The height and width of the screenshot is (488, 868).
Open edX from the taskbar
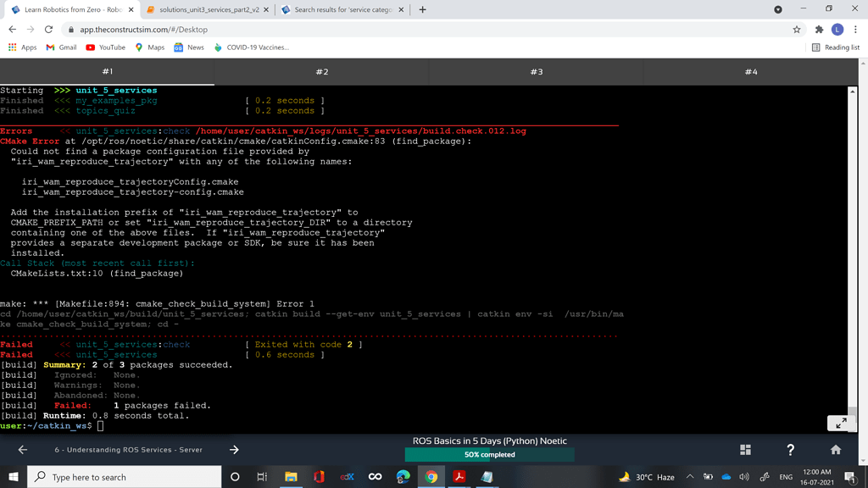tap(347, 477)
